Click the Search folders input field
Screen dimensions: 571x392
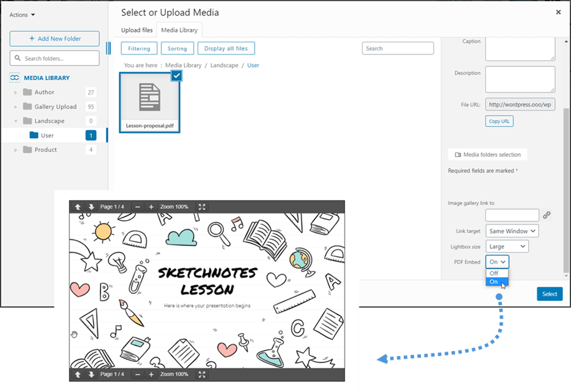tap(55, 58)
